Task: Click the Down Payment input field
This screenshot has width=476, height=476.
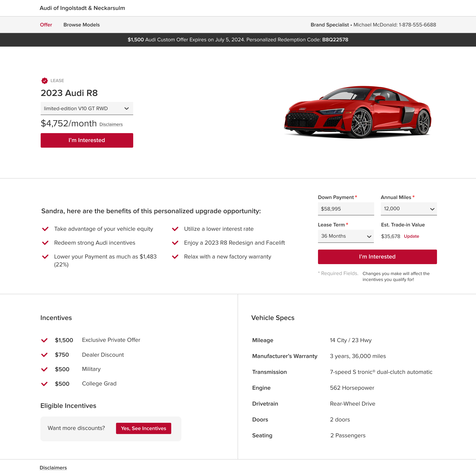Action: tap(346, 209)
